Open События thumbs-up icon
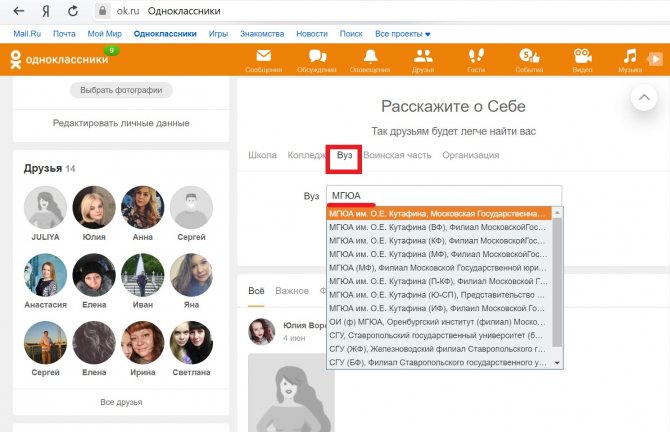 [529, 56]
